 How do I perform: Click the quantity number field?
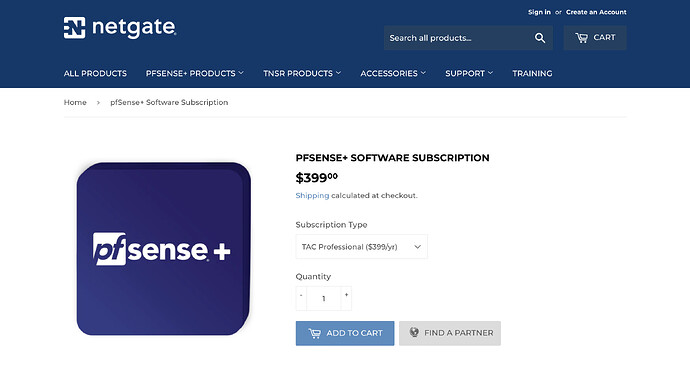click(x=323, y=298)
